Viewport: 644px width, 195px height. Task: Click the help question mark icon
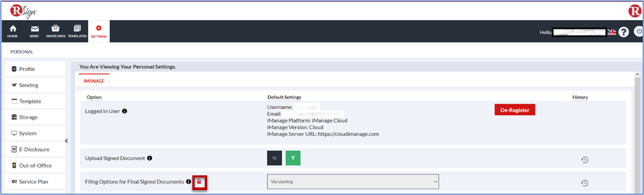[x=623, y=32]
